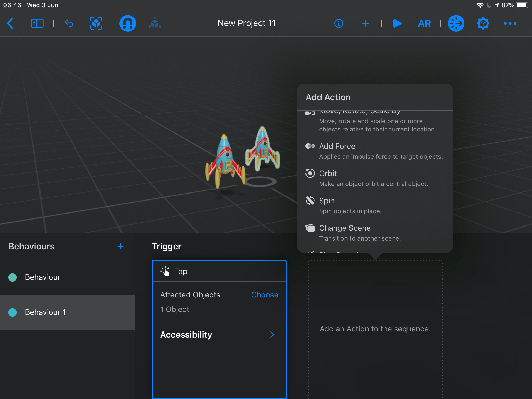Open the info circle button
Viewport: 532px width, 399px height.
pos(338,23)
